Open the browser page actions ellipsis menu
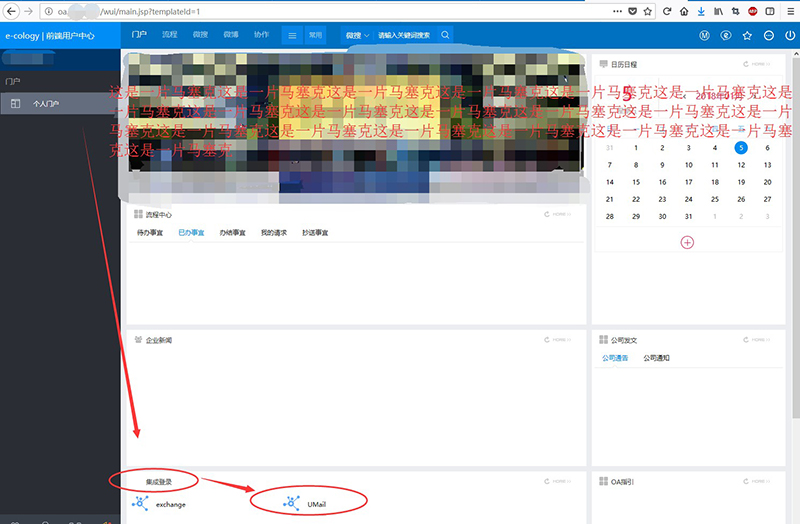 click(x=614, y=10)
